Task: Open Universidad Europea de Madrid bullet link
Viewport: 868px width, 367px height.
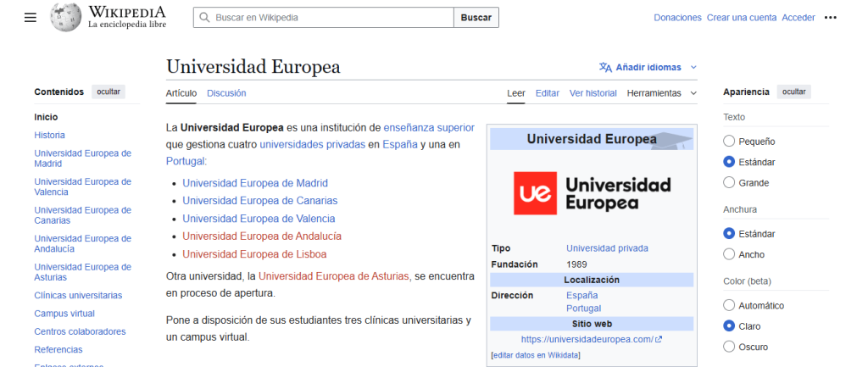Action: pyautogui.click(x=255, y=183)
